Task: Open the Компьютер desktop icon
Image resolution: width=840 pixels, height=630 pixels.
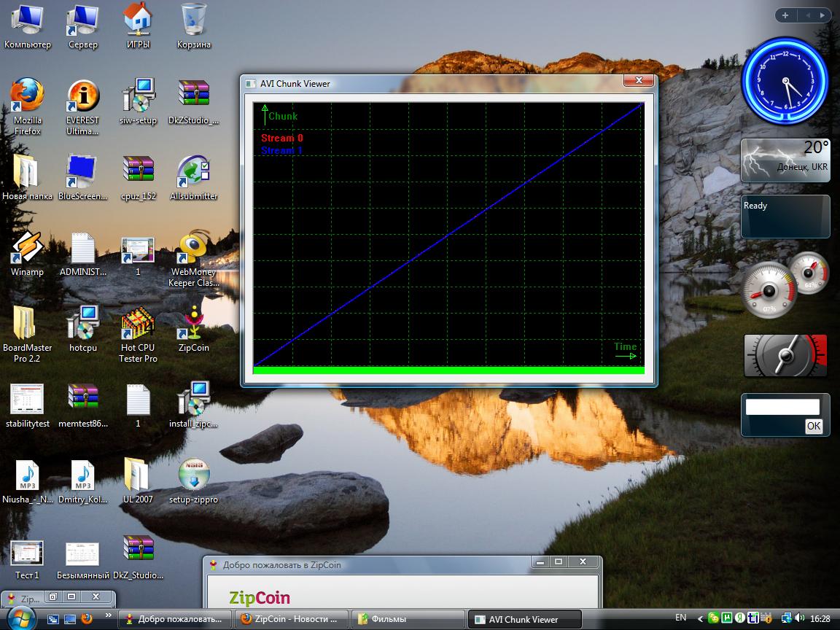Action: click(x=27, y=20)
